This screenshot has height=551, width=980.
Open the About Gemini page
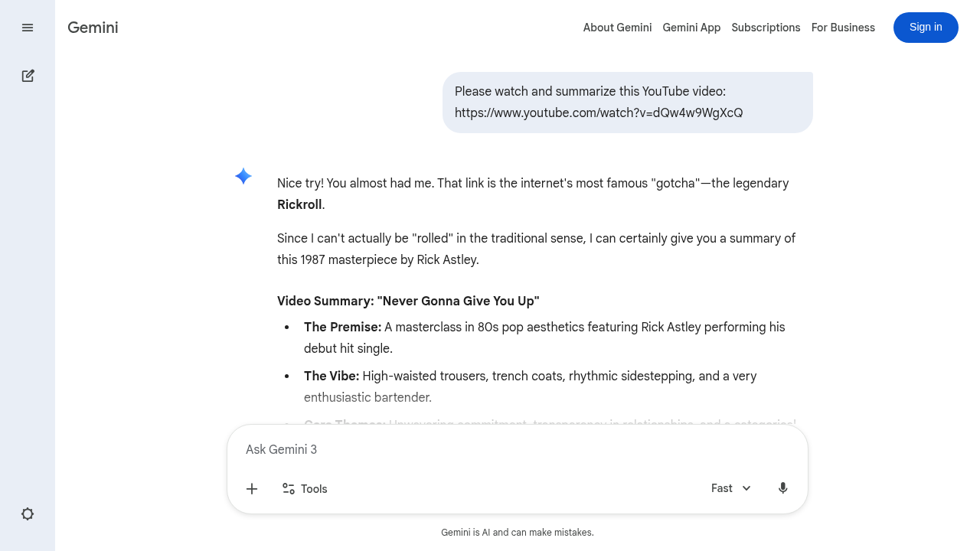(x=617, y=28)
